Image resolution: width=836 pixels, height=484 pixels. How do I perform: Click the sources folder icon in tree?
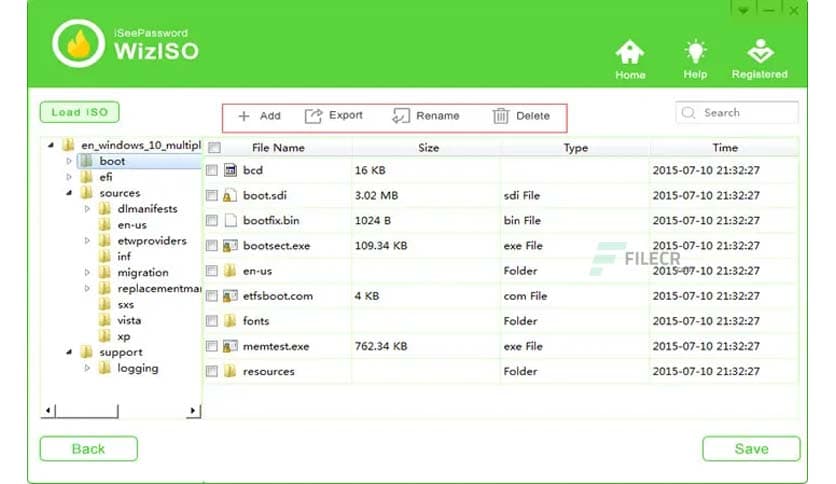tap(86, 192)
